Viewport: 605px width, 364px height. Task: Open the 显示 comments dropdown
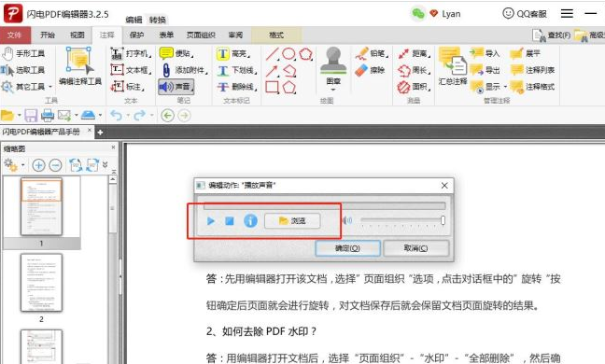click(488, 87)
